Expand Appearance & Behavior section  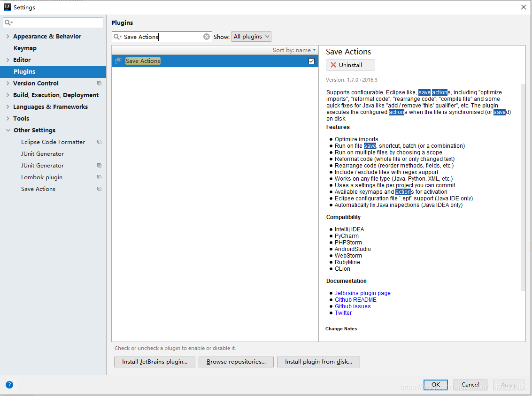(x=8, y=36)
